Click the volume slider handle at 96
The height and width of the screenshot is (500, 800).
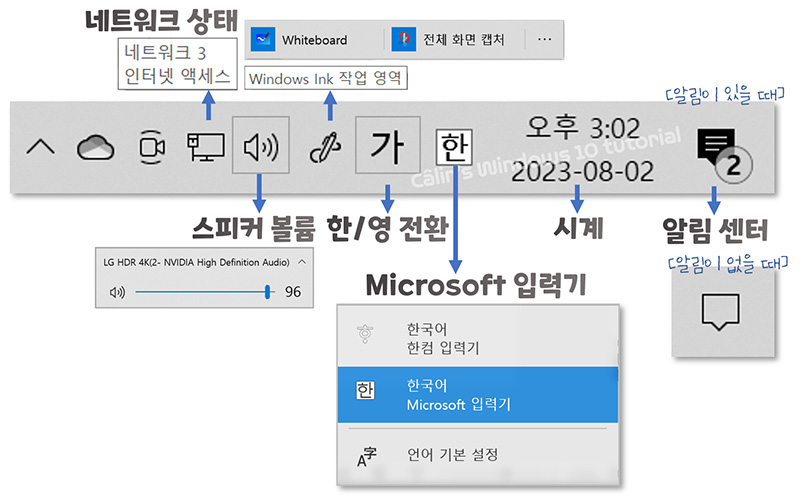(x=267, y=292)
